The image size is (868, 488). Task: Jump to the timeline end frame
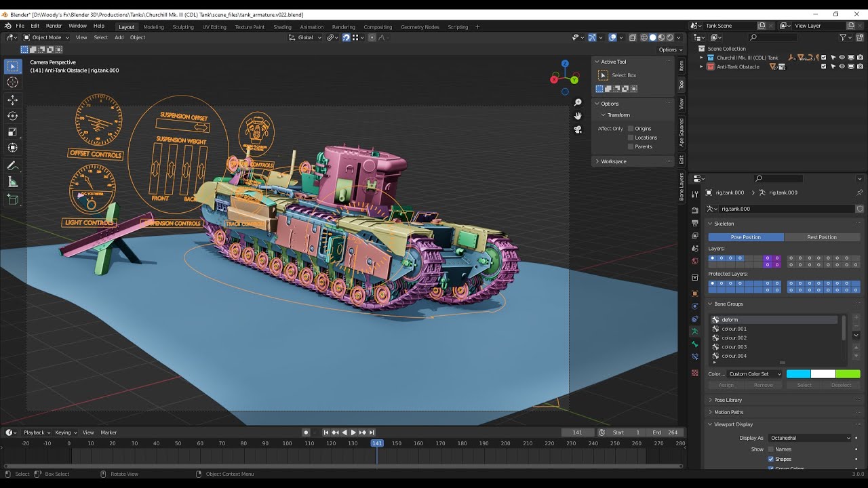click(x=372, y=432)
